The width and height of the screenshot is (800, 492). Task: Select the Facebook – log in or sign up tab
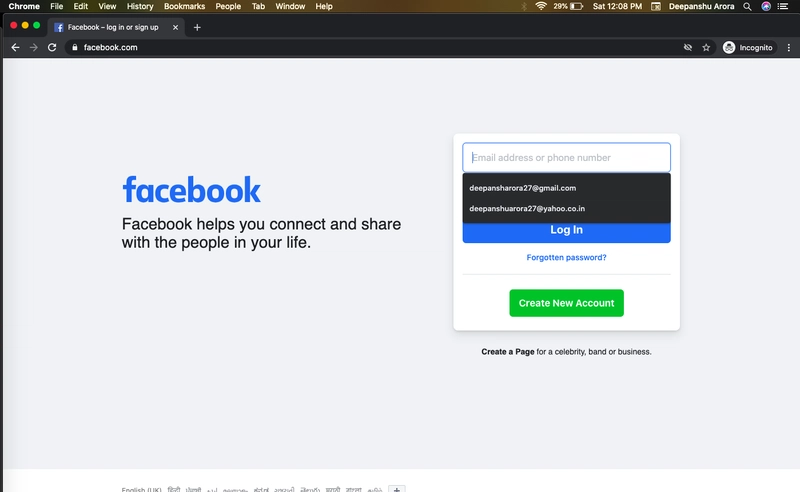116,28
